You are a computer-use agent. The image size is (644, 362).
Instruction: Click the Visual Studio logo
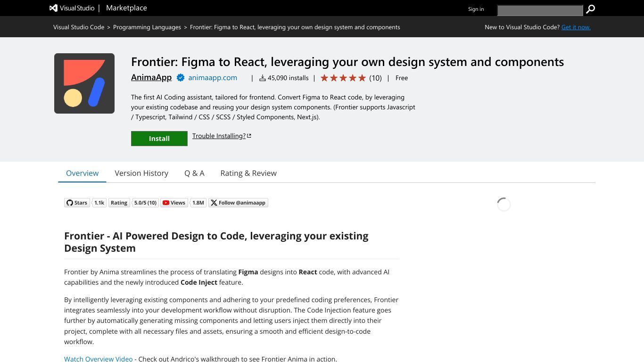click(72, 8)
